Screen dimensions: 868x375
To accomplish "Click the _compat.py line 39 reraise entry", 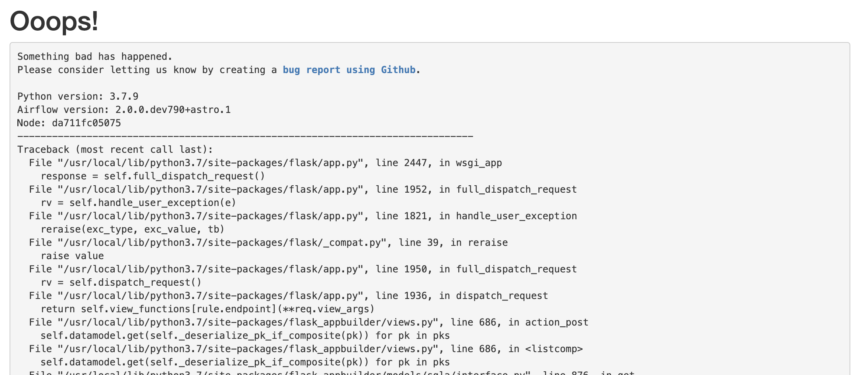I will tap(268, 242).
